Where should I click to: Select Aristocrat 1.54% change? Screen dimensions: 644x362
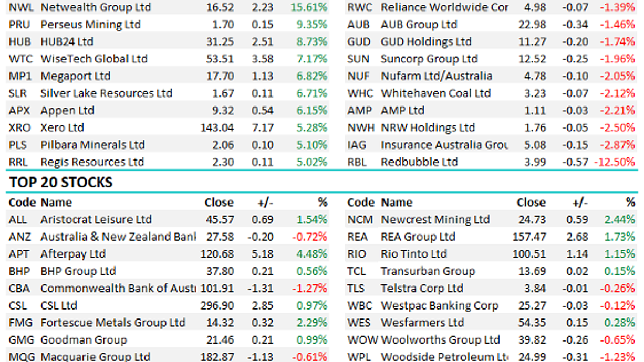[311, 219]
